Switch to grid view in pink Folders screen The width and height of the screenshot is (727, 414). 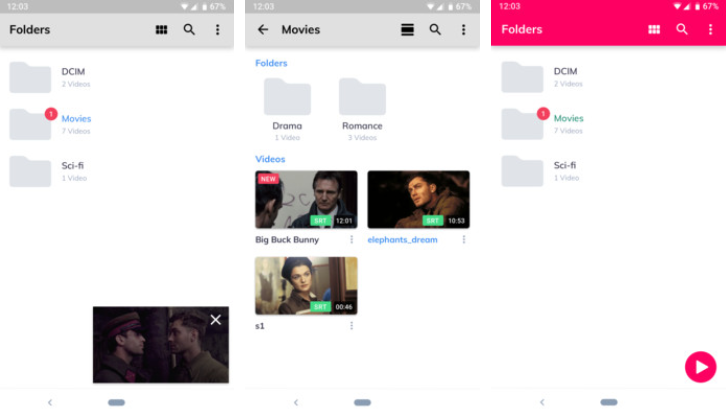[654, 30]
